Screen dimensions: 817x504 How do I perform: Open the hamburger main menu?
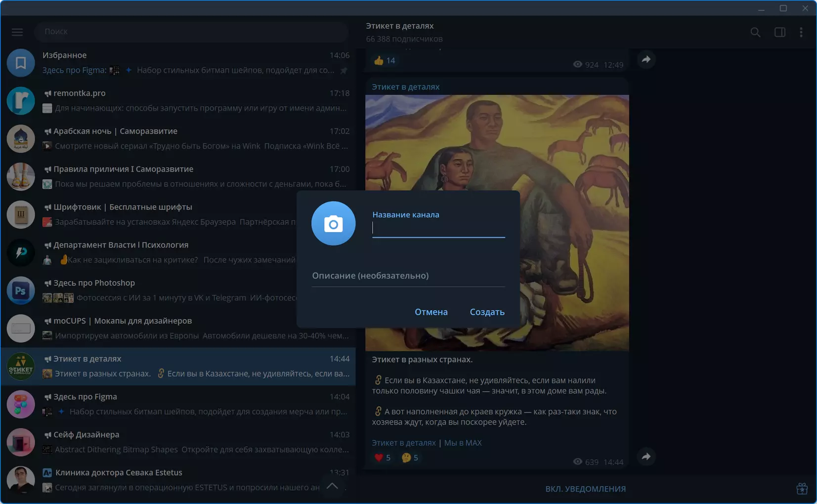tap(17, 32)
